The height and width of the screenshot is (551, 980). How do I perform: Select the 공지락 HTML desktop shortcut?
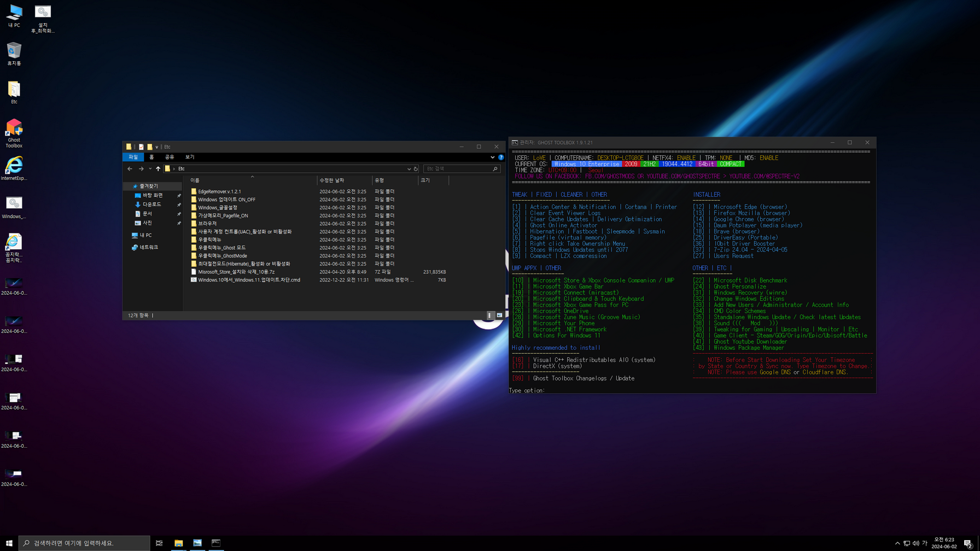[14, 248]
